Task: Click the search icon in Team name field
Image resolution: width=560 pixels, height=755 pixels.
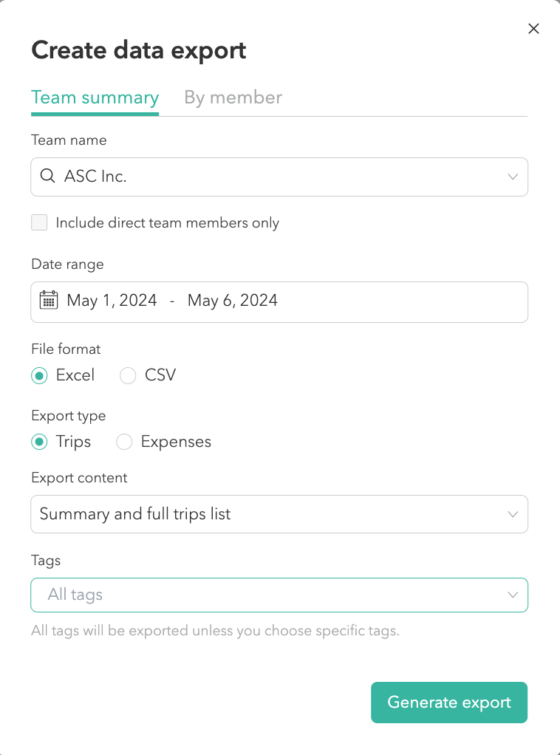Action: [x=47, y=177]
